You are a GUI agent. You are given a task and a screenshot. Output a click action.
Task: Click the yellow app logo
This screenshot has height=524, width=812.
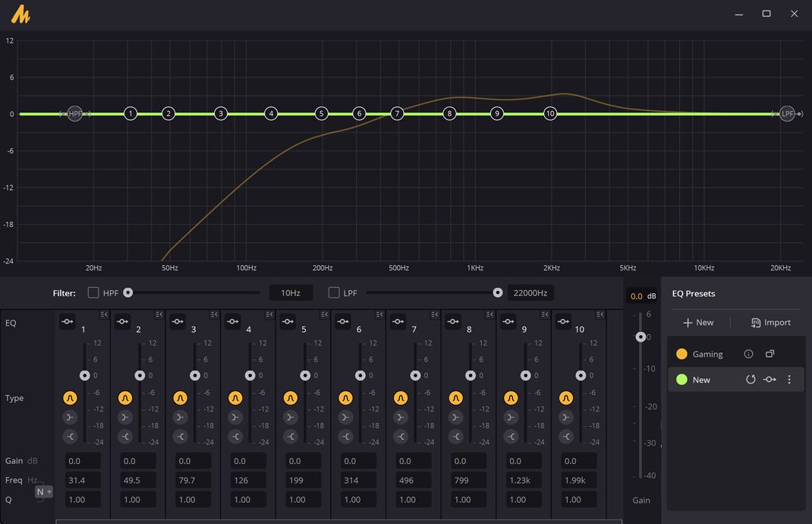coord(20,14)
